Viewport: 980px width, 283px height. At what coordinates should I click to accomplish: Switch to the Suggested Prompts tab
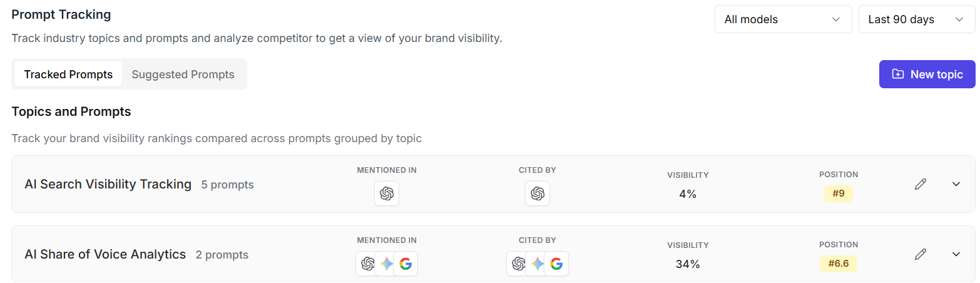tap(183, 75)
